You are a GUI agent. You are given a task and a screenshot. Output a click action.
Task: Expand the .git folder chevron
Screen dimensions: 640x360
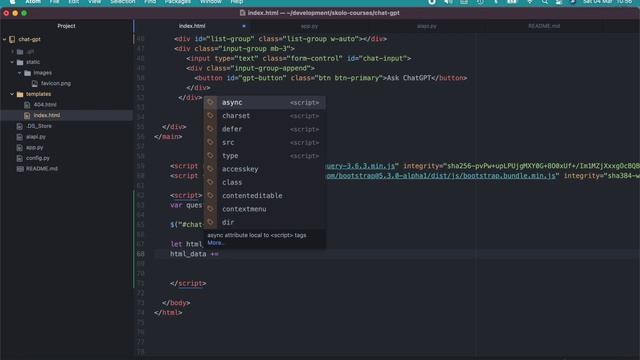12,52
